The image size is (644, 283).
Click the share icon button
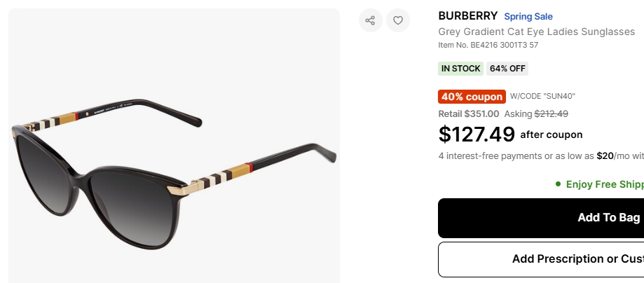371,20
